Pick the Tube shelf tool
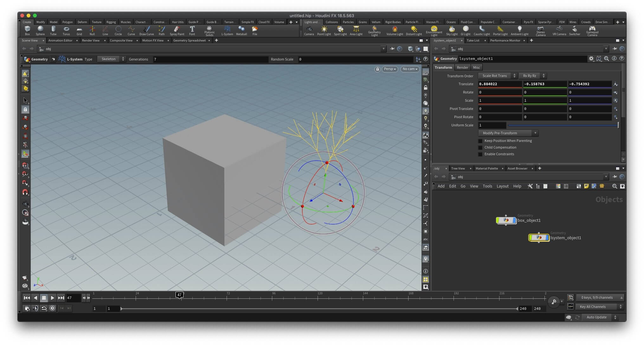The height and width of the screenshot is (345, 644). [53, 30]
